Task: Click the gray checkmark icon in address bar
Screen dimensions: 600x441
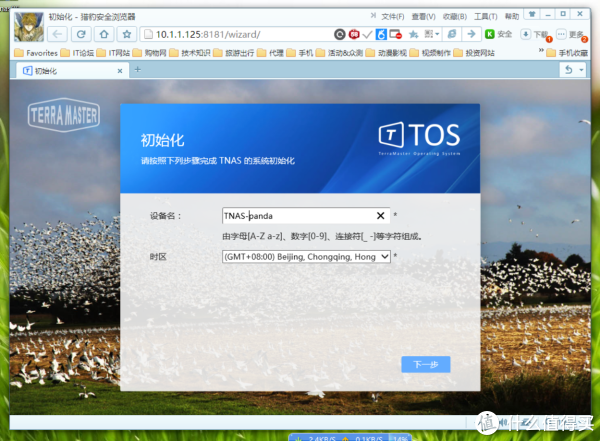Action: tap(367, 35)
